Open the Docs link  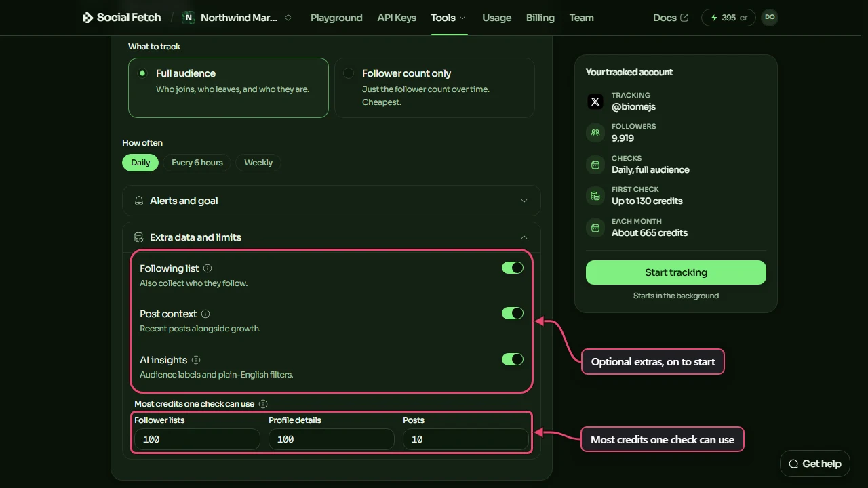tap(670, 18)
